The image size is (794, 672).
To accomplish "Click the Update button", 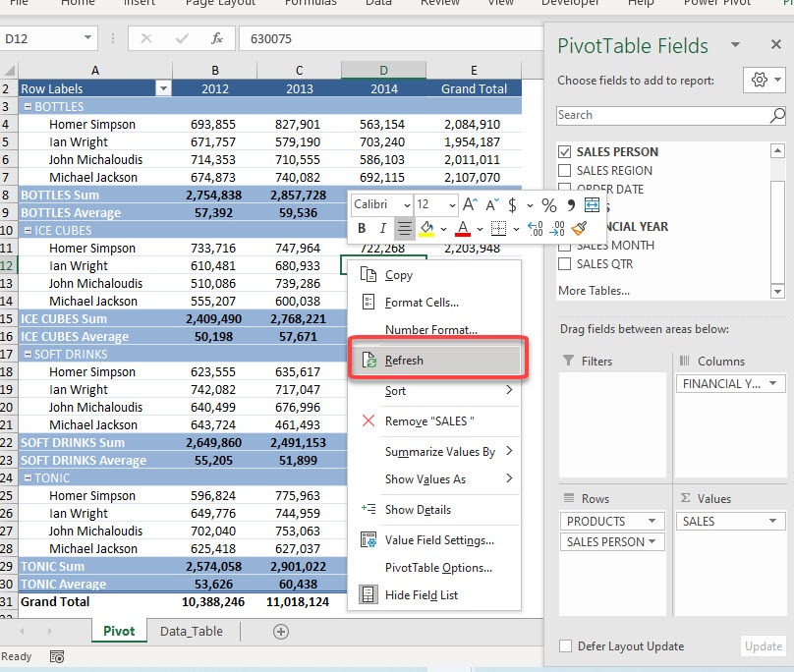I will tap(764, 646).
